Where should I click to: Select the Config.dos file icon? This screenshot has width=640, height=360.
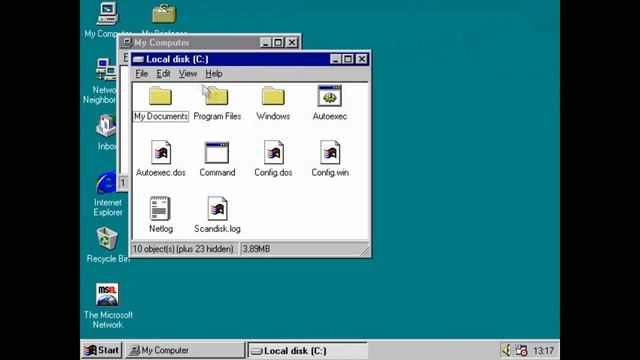273,152
